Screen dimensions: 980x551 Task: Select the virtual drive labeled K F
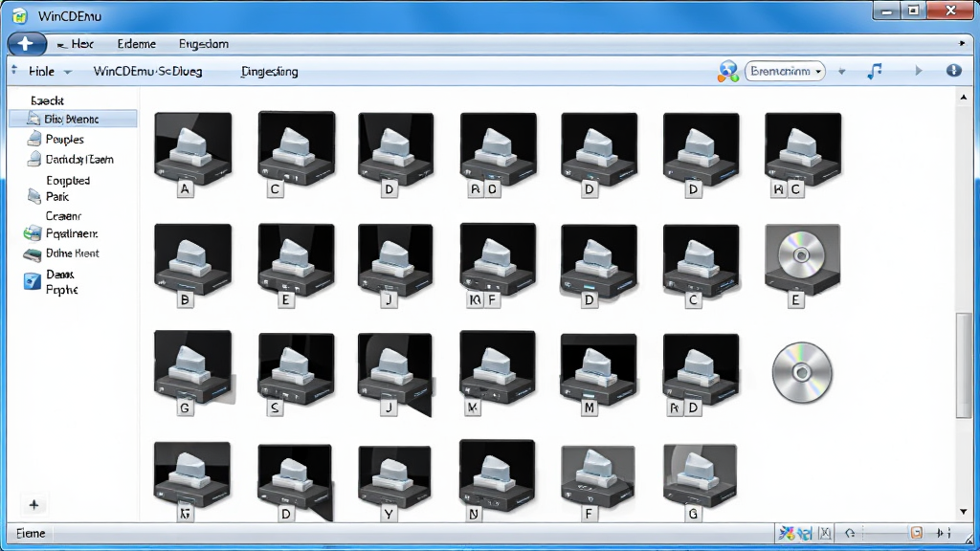pyautogui.click(x=498, y=266)
